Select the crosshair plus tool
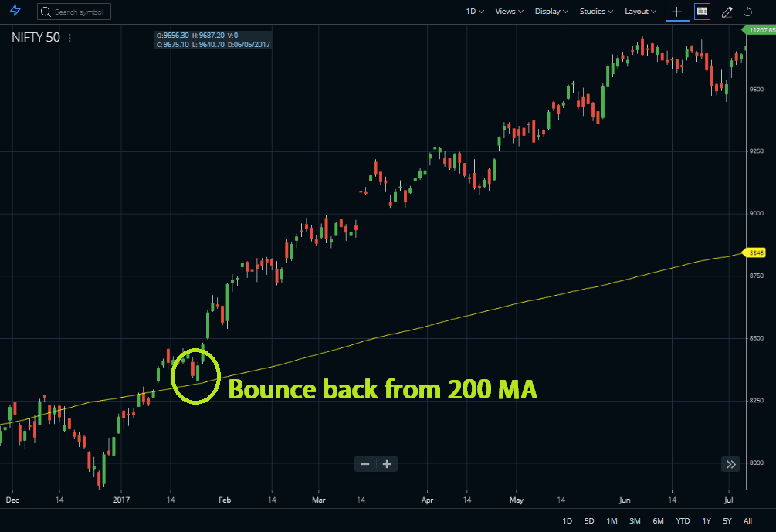Image resolution: width=776 pixels, height=532 pixels. click(677, 12)
